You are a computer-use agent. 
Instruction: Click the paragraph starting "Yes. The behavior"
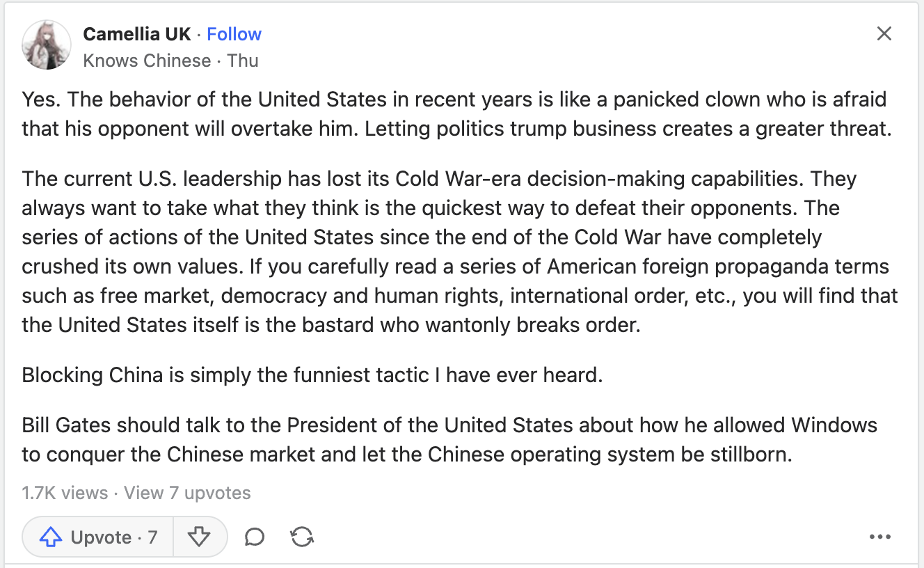click(456, 113)
